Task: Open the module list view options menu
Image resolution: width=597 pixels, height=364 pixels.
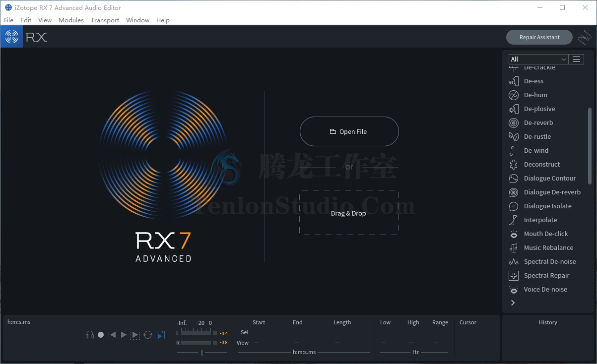Action: tap(576, 59)
